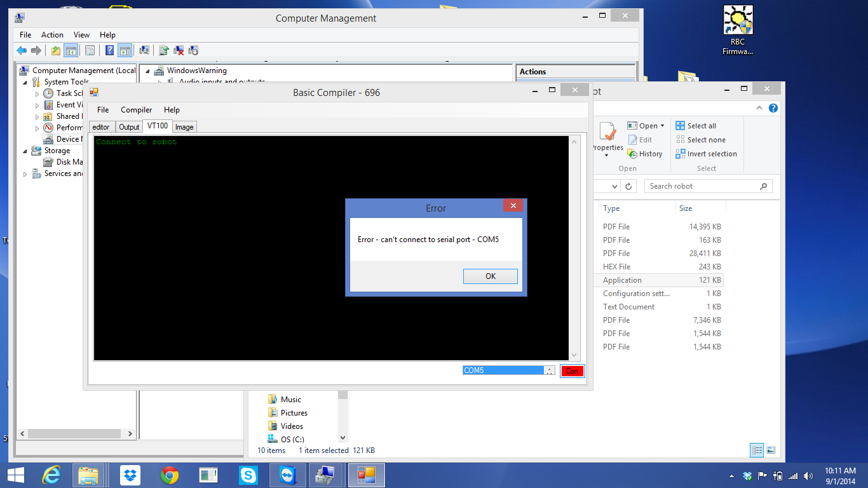Select Disk Management tree item
The height and width of the screenshot is (488, 868).
[x=63, y=162]
